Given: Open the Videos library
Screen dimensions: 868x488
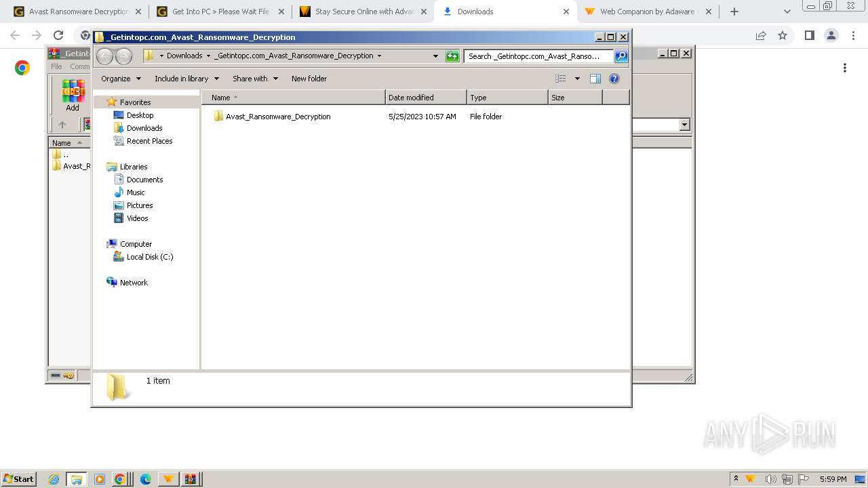Looking at the screenshot, I should click(137, 218).
